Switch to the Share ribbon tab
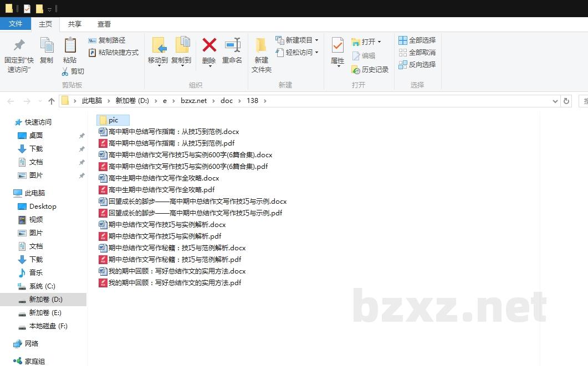 [x=75, y=24]
